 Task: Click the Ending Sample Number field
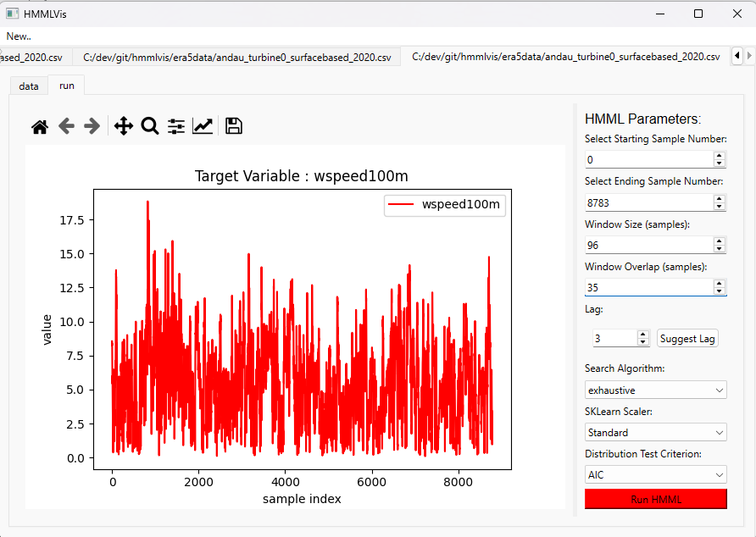pos(648,202)
